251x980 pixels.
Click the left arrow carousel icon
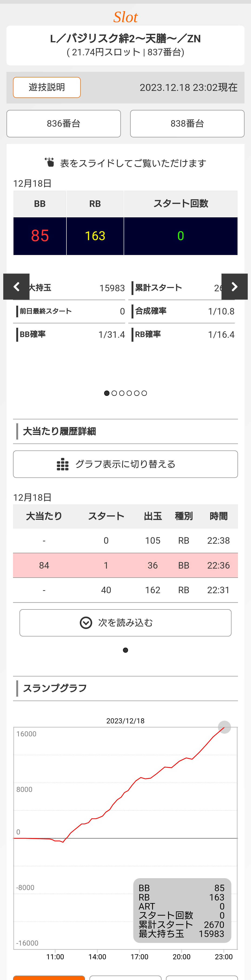16,286
